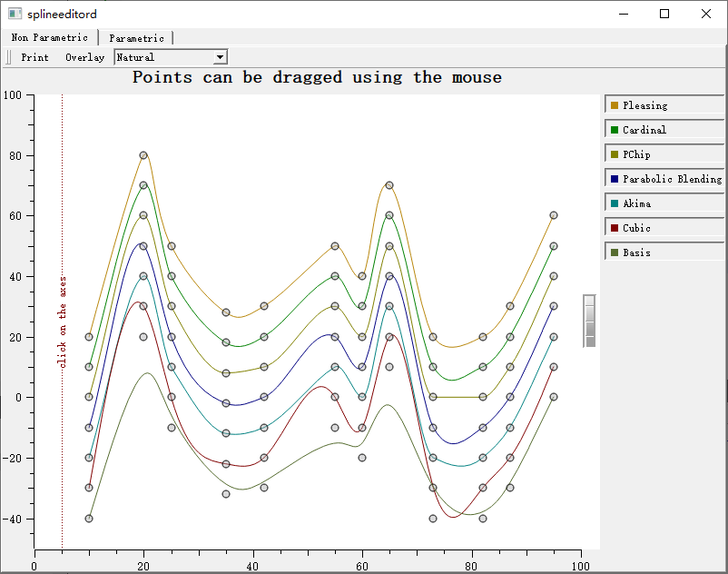This screenshot has height=574, width=728.
Task: Click the Overlay button
Action: (x=84, y=56)
